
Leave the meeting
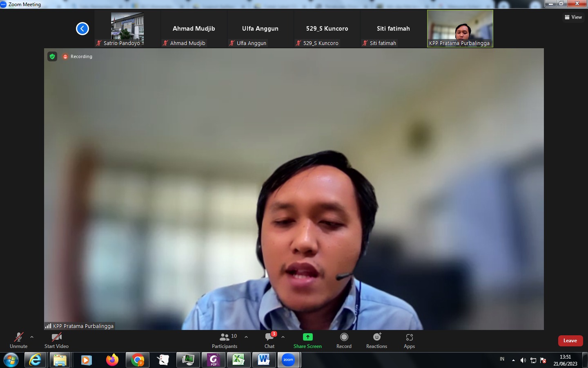point(570,341)
